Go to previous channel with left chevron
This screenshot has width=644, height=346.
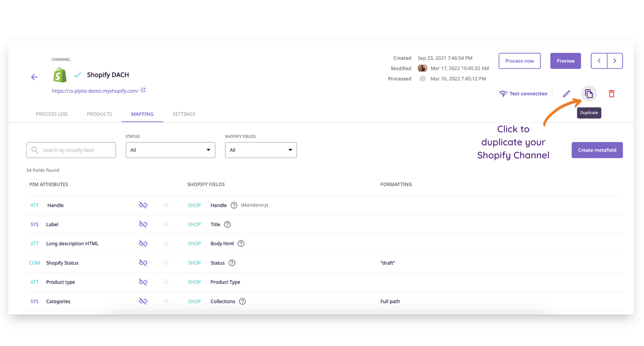coord(599,61)
